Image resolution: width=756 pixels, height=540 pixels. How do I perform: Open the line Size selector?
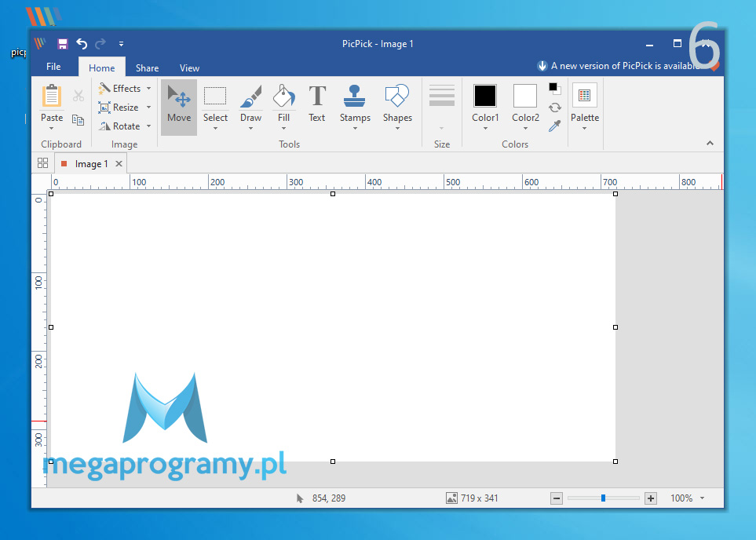pyautogui.click(x=442, y=107)
